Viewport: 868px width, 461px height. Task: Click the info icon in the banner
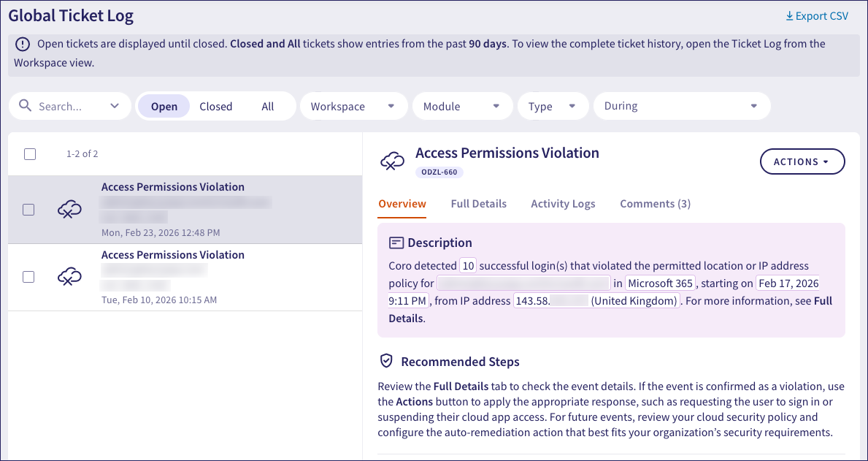pos(22,44)
